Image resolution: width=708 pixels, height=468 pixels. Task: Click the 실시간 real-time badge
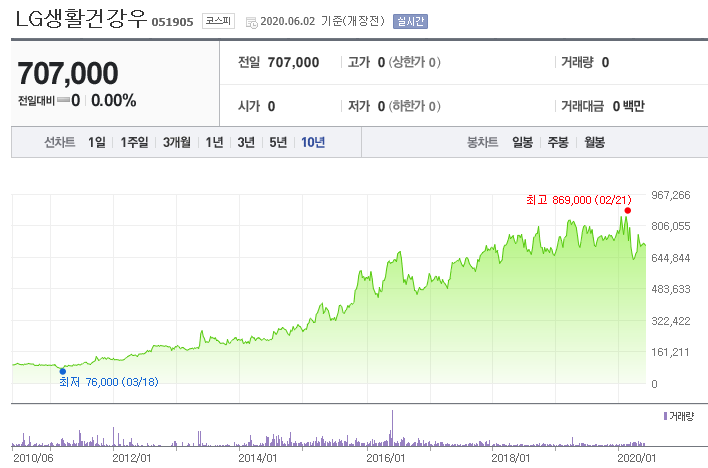[x=410, y=21]
